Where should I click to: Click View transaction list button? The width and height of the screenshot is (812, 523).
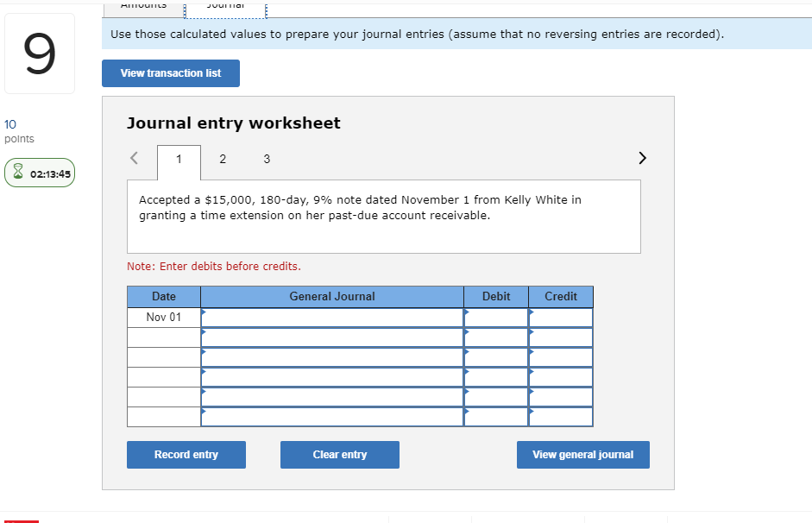pyautogui.click(x=171, y=73)
